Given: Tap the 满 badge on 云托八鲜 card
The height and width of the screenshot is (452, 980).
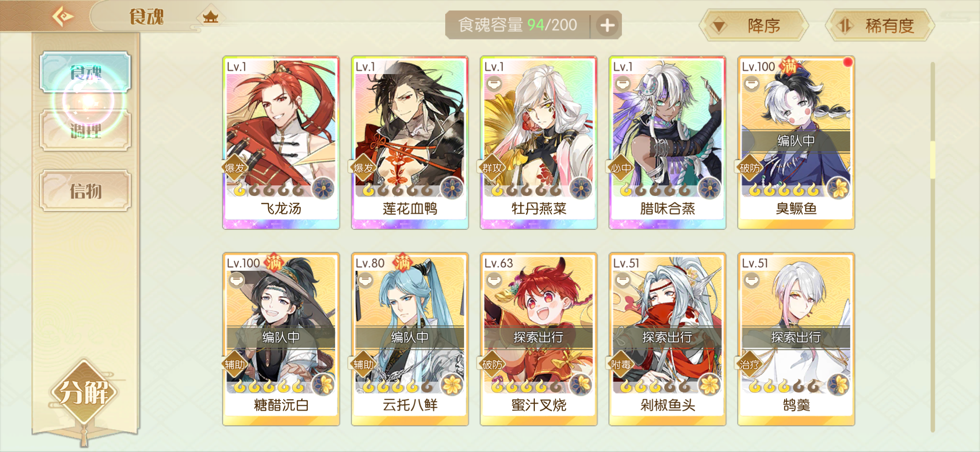Looking at the screenshot, I should 402,262.
